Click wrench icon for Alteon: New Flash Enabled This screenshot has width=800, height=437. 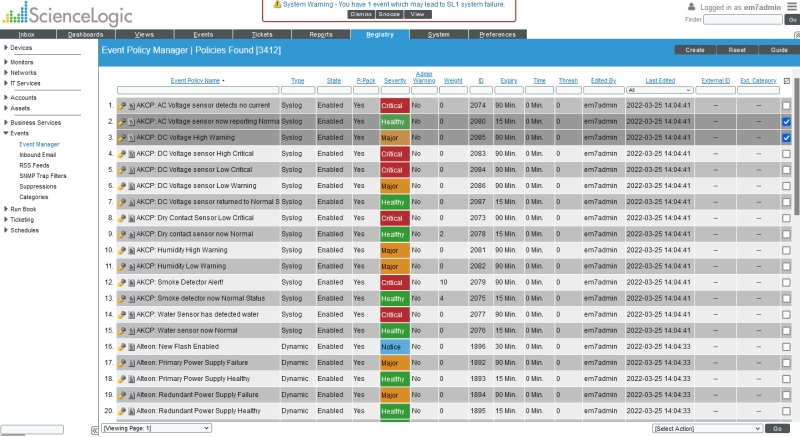(x=122, y=347)
